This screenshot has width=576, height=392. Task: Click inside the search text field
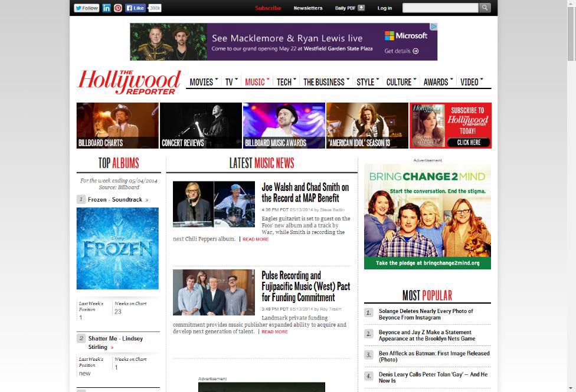tap(440, 8)
